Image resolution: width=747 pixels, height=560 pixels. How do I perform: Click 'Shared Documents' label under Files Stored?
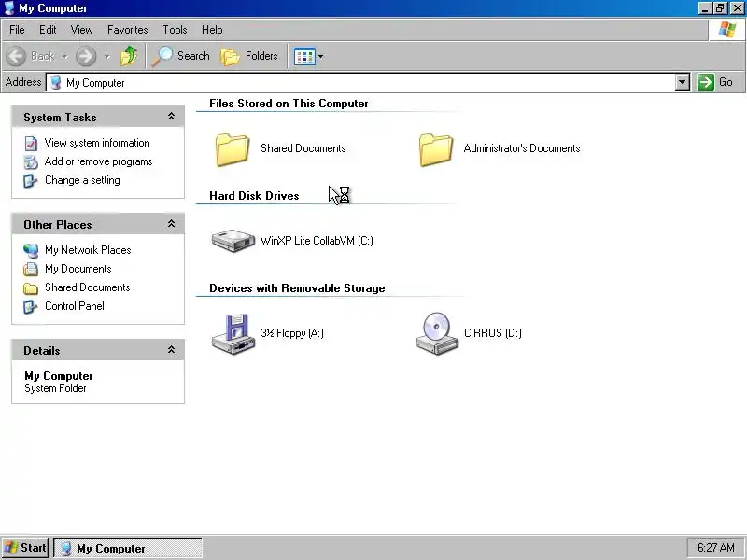(x=303, y=148)
